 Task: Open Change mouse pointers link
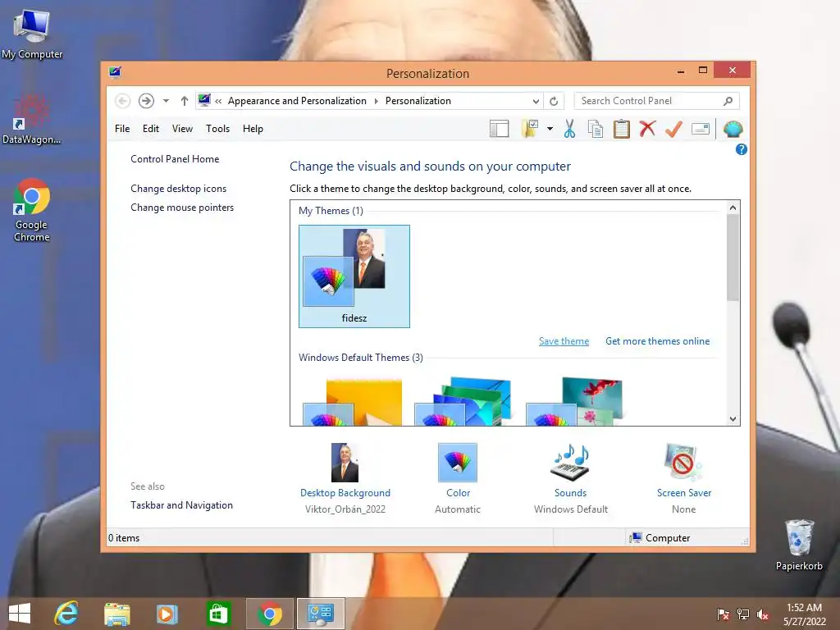tap(182, 208)
